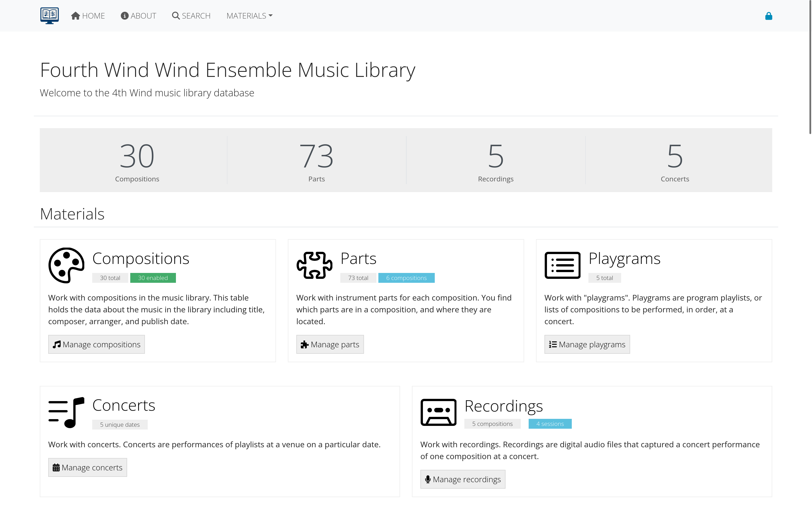Click the music library logo icon
This screenshot has height=507, width=812.
click(x=49, y=15)
